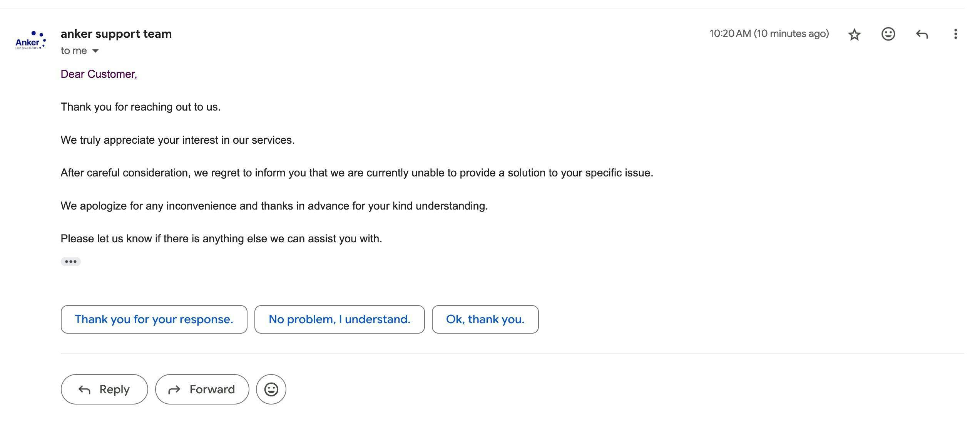Open the round emoji reaction button at bottom

point(271,389)
